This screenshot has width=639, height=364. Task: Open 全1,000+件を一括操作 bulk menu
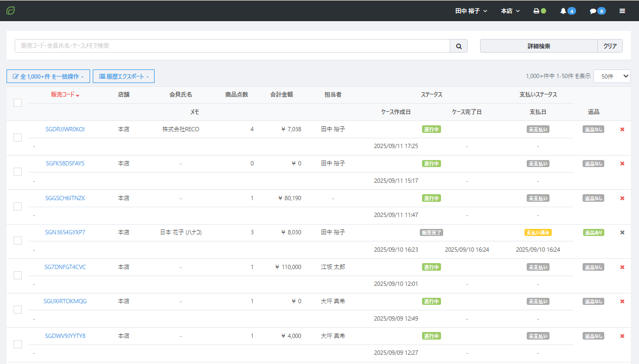[48, 76]
